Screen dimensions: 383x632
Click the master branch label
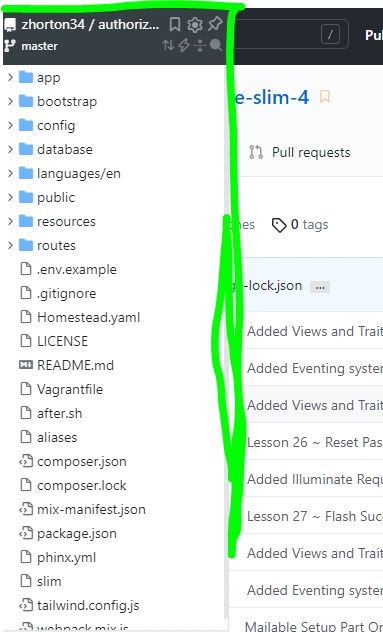click(40, 46)
